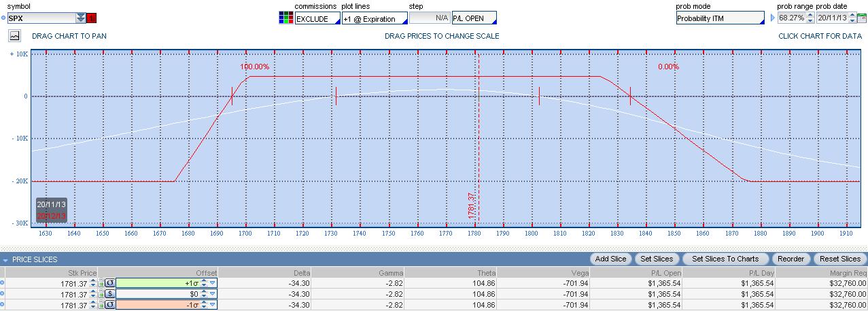Click the stock price stepper on the +1σ row

coord(94,282)
